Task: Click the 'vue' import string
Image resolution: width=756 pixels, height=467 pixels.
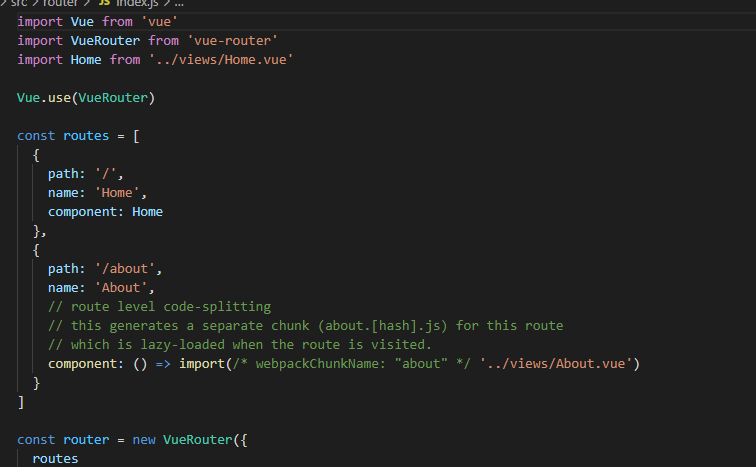Action: (x=160, y=22)
